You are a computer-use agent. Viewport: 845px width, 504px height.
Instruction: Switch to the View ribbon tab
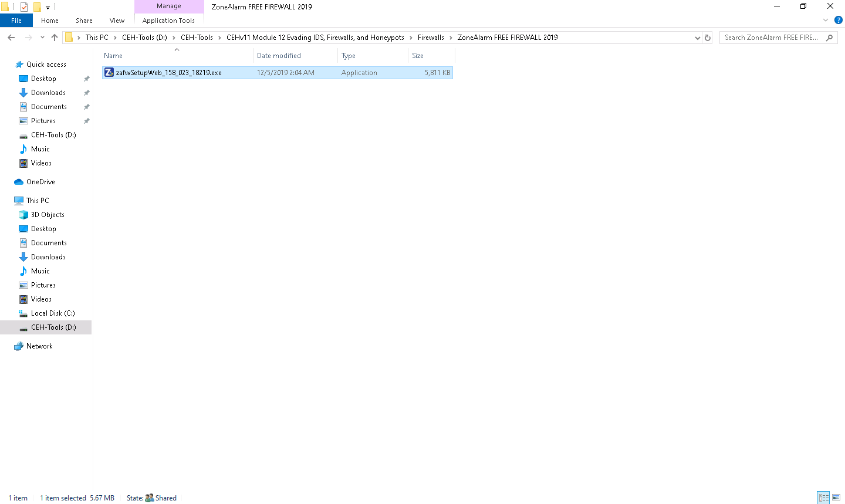[x=117, y=21]
